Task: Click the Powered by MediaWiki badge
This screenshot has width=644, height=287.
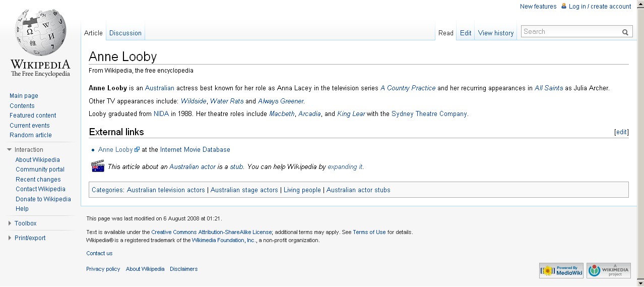Action: coord(561,271)
